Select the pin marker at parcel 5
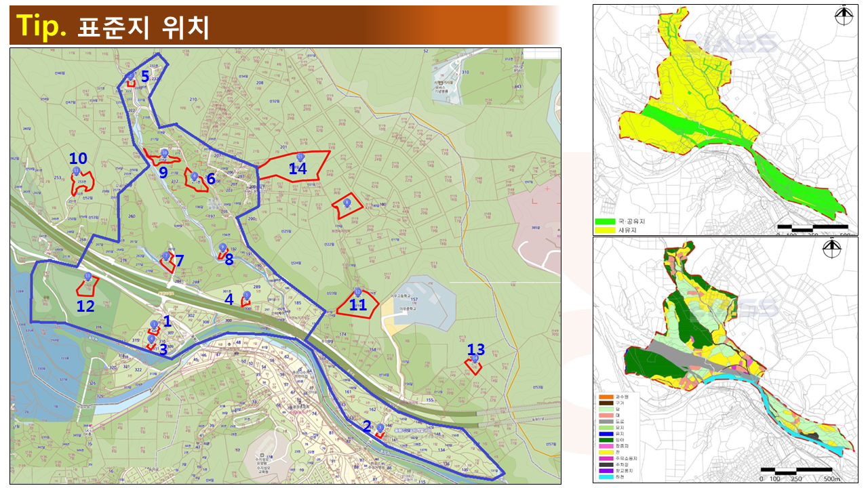 click(130, 77)
